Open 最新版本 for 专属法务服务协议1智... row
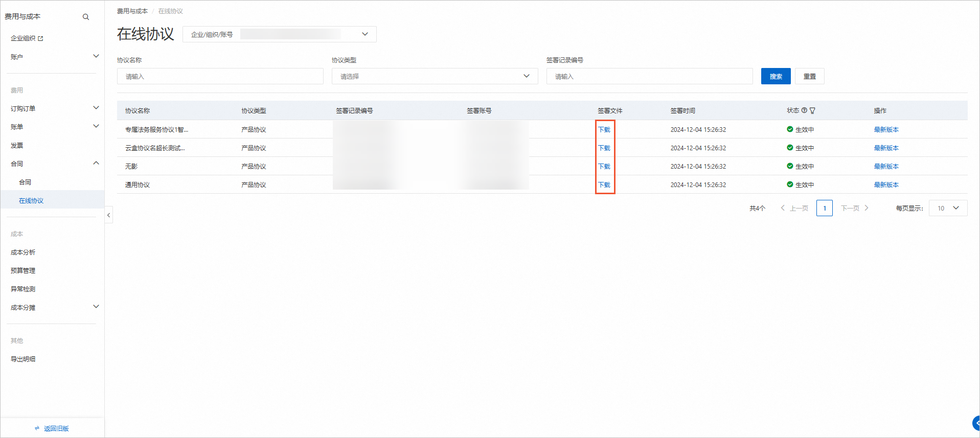This screenshot has width=980, height=438. coord(886,130)
